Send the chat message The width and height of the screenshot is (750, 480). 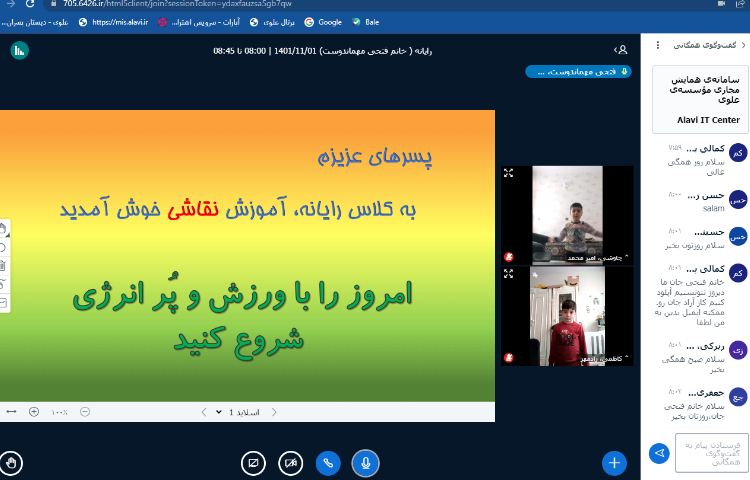click(x=660, y=453)
